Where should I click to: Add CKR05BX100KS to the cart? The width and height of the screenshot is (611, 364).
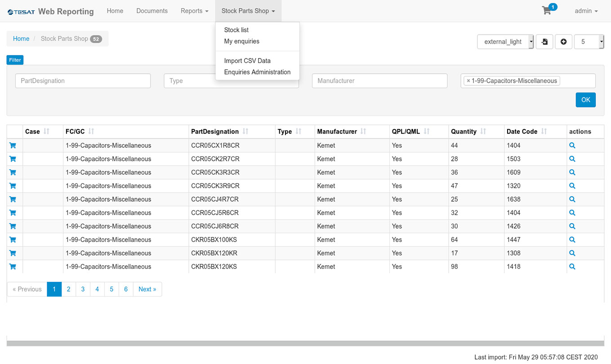[x=13, y=240]
